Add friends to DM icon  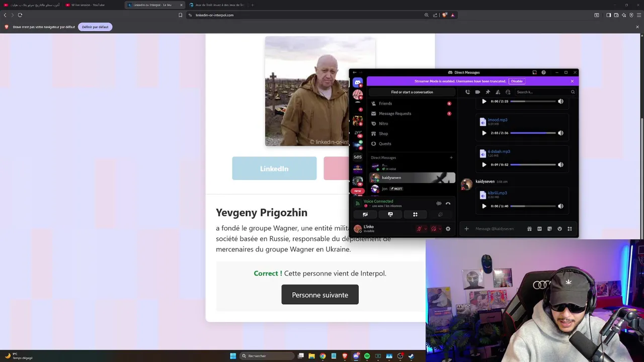[x=498, y=92]
